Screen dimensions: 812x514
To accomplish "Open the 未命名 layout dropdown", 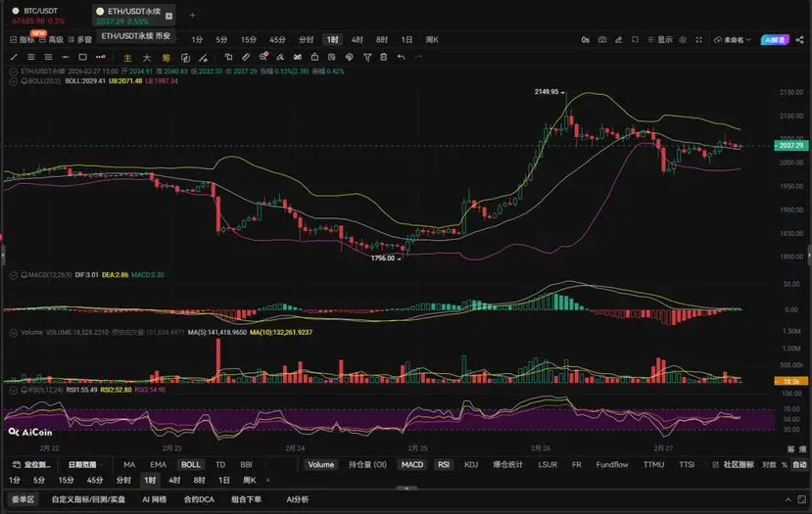I will [733, 40].
